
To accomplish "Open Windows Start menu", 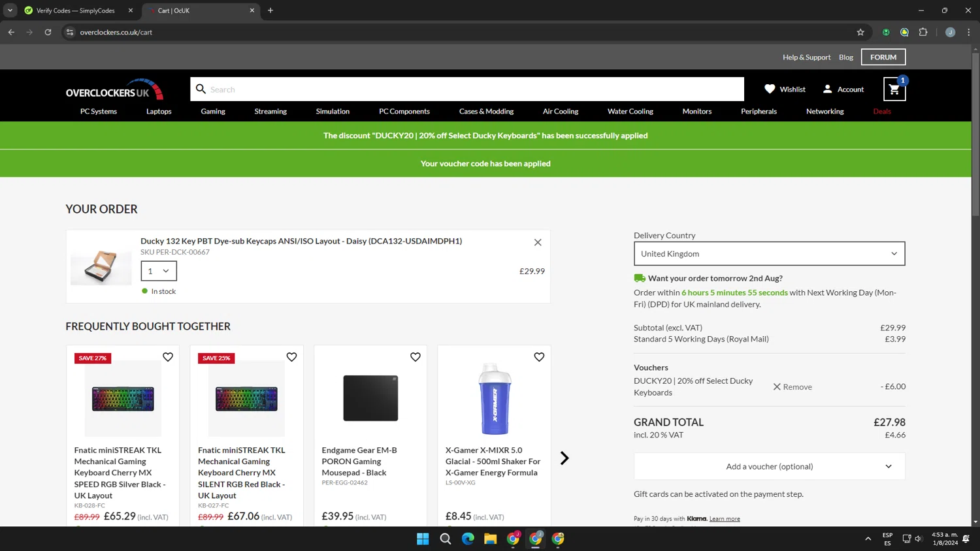I will coord(423,539).
